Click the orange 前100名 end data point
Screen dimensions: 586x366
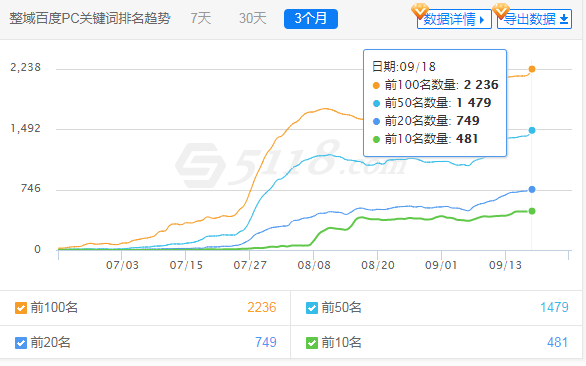532,69
